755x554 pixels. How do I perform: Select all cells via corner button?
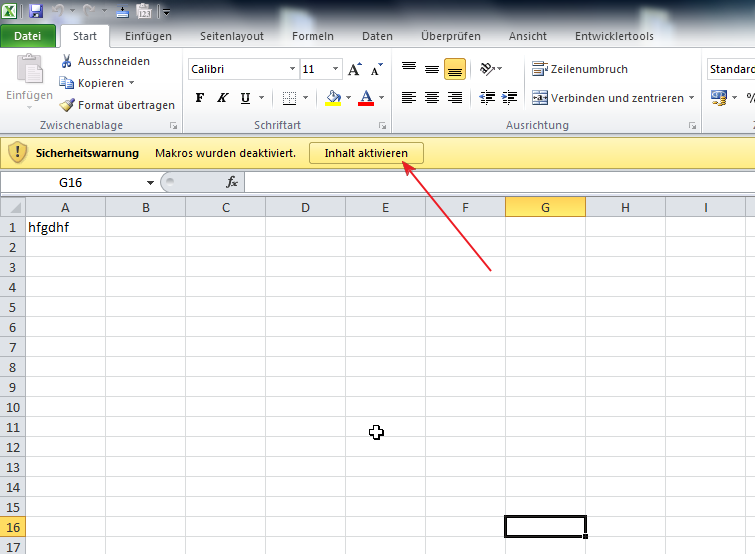tap(13, 207)
